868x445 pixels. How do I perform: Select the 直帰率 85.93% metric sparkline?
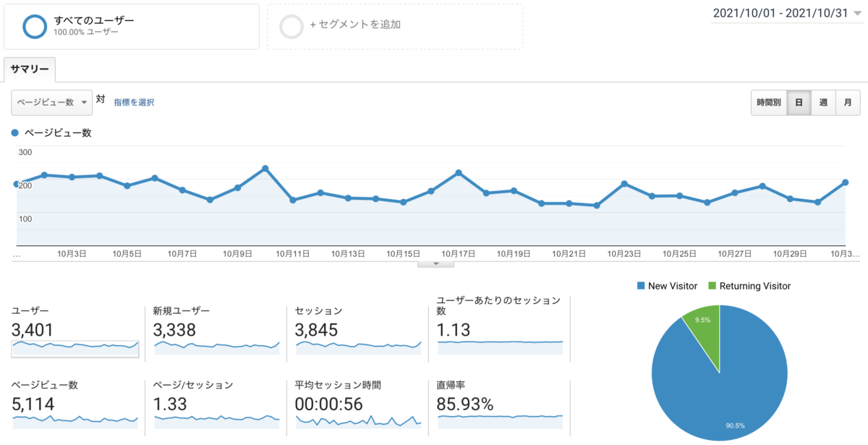(x=500, y=423)
